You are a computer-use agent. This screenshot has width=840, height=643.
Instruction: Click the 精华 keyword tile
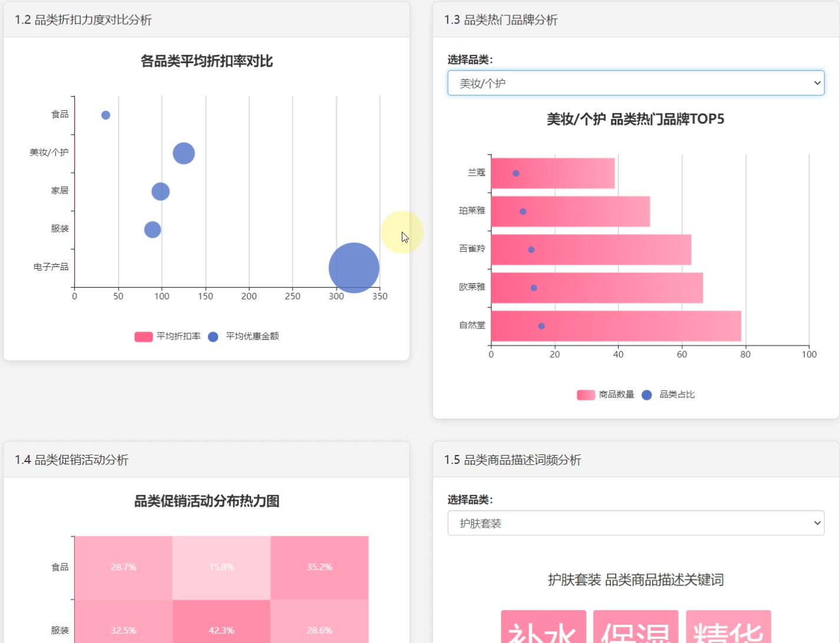click(728, 627)
